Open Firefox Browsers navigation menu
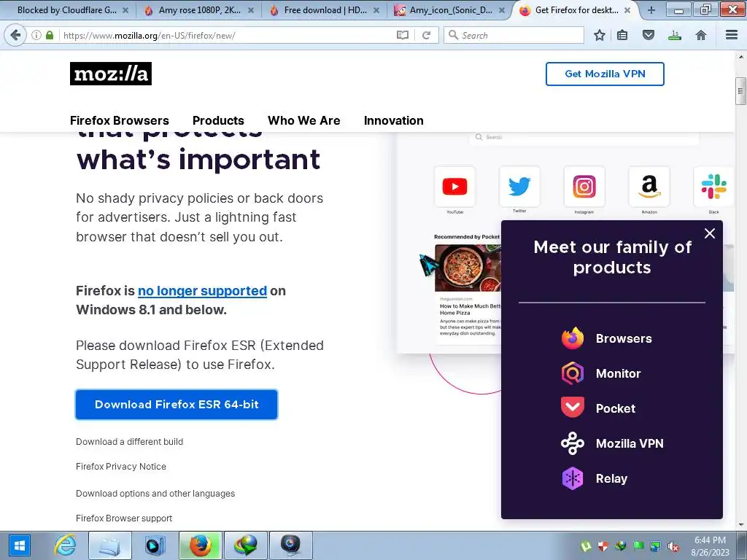The height and width of the screenshot is (560, 747). pos(120,120)
